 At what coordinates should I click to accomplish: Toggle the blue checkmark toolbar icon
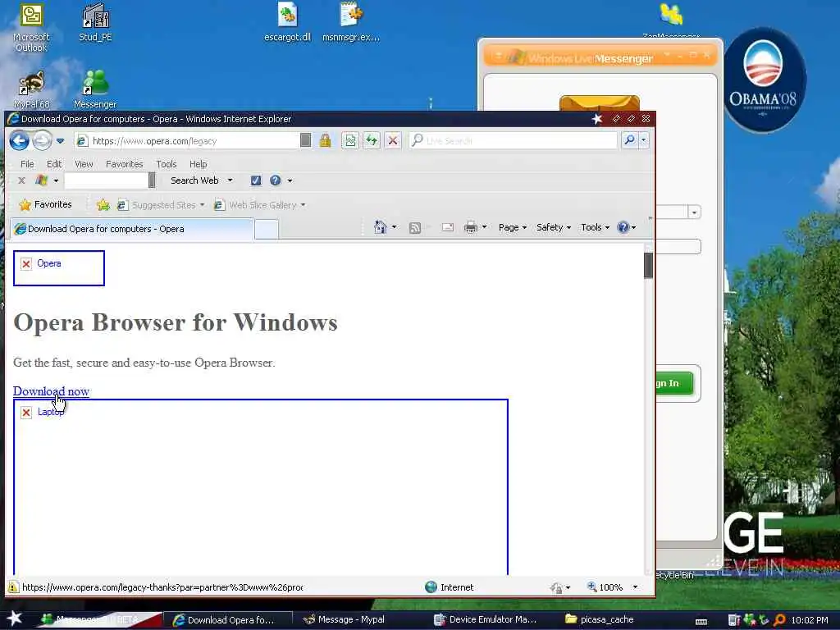click(256, 180)
